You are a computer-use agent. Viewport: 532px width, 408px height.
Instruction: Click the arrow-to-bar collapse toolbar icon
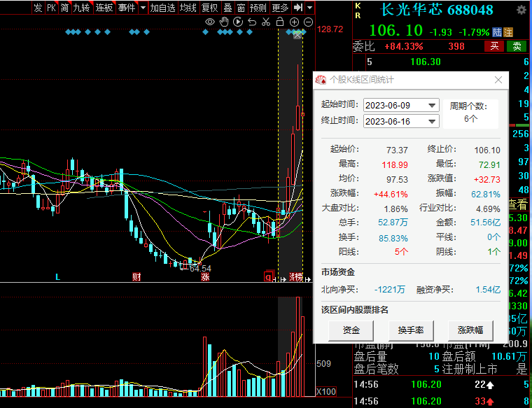click(298, 8)
